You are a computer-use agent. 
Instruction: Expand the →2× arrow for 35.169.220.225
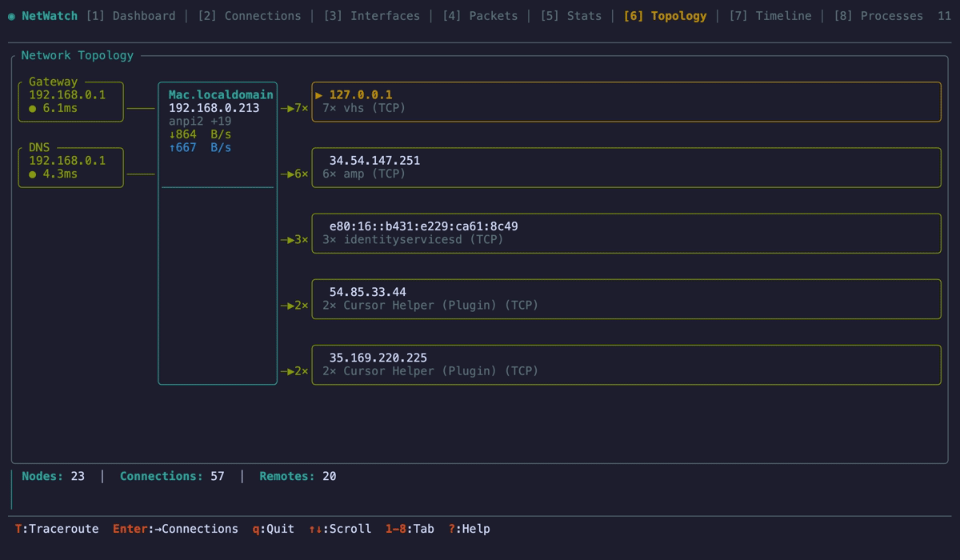(x=294, y=370)
